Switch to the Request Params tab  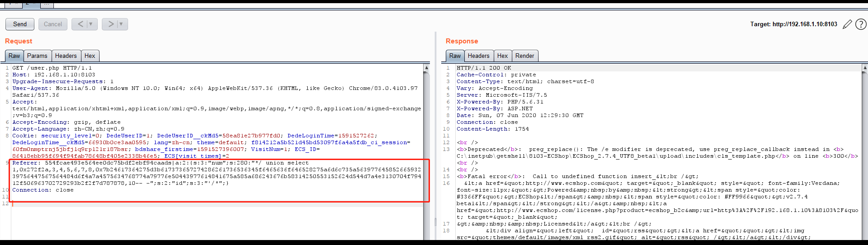click(37, 56)
